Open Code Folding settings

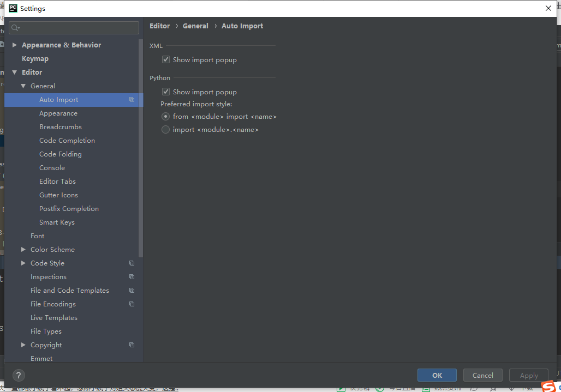pos(61,154)
